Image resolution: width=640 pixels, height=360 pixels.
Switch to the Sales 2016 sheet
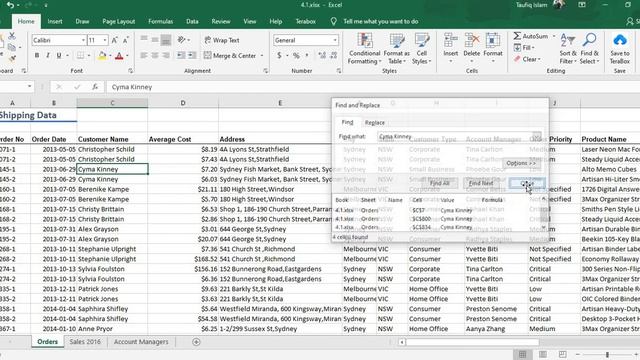[85, 342]
